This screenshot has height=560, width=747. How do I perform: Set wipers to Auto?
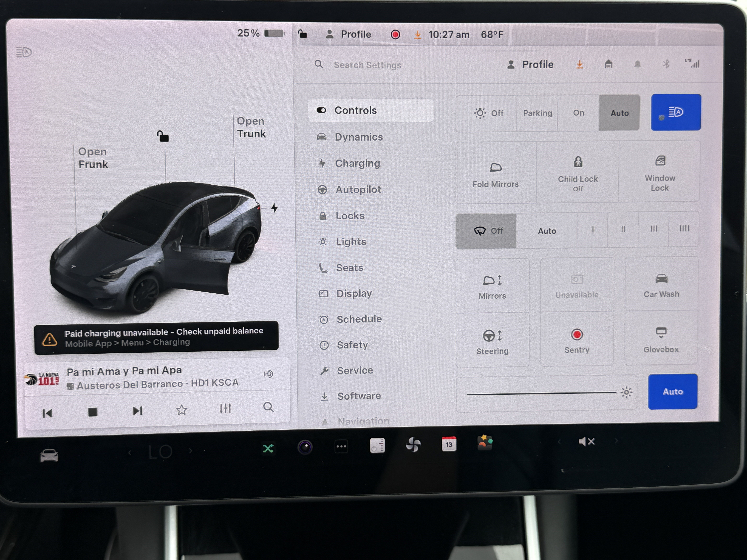tap(547, 231)
